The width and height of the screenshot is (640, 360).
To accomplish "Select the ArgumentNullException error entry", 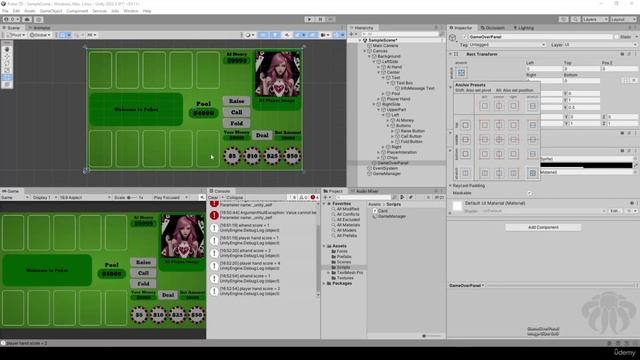I will point(263,215).
